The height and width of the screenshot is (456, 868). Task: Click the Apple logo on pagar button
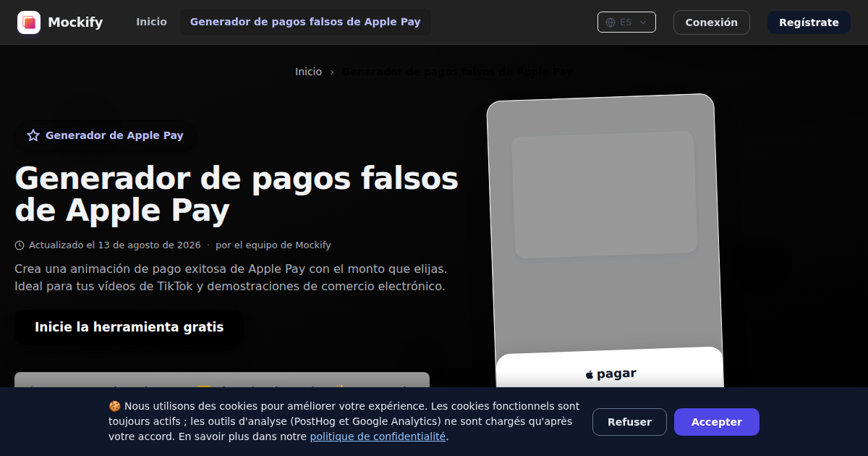point(590,374)
